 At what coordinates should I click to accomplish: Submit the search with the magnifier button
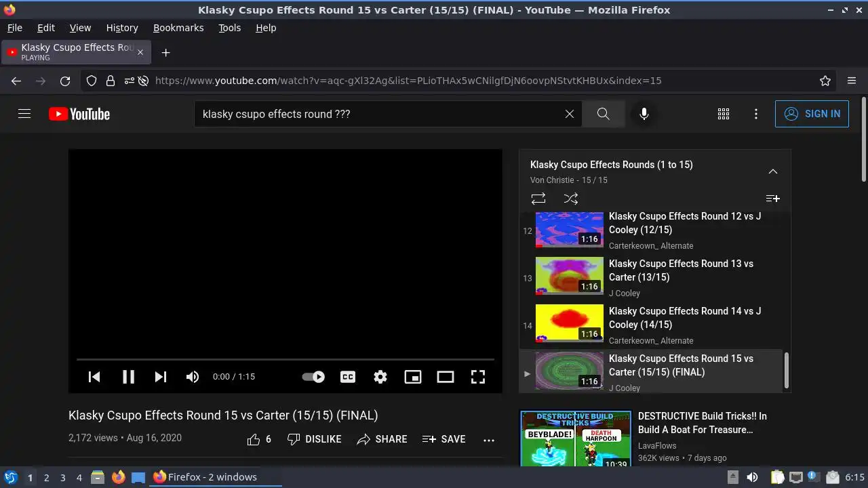(x=603, y=114)
